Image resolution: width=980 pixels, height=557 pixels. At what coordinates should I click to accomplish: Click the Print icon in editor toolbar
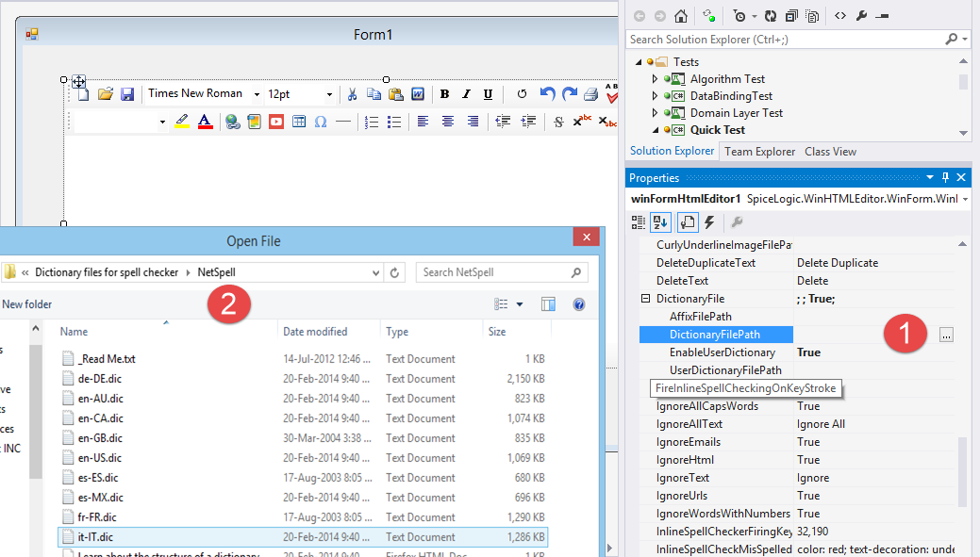[x=590, y=94]
